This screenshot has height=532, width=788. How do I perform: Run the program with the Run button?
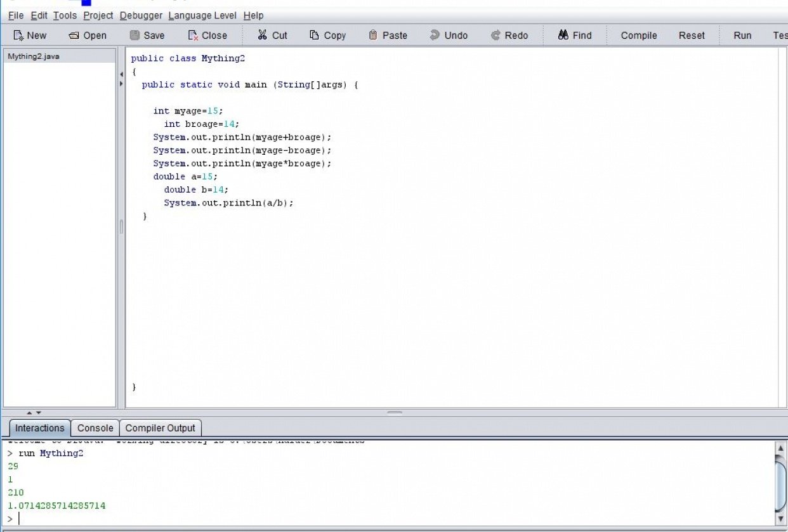pos(742,36)
